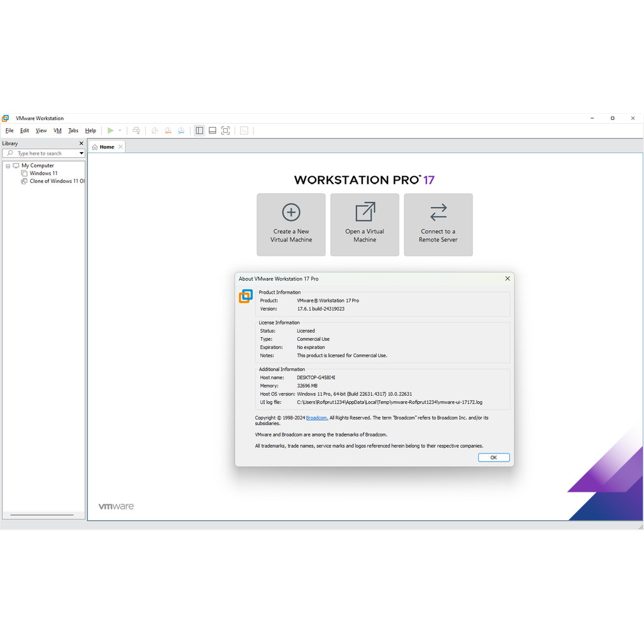644x644 pixels.
Task: Click the UI log file path
Action: 389,402
